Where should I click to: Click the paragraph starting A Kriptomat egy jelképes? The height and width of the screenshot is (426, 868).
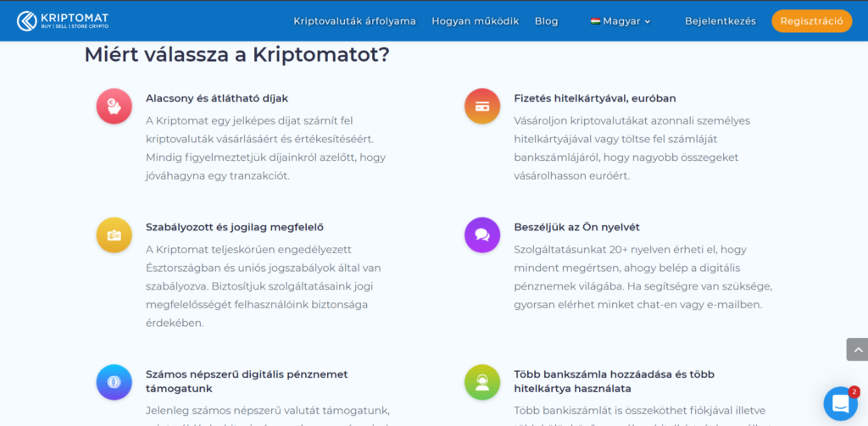pos(265,148)
